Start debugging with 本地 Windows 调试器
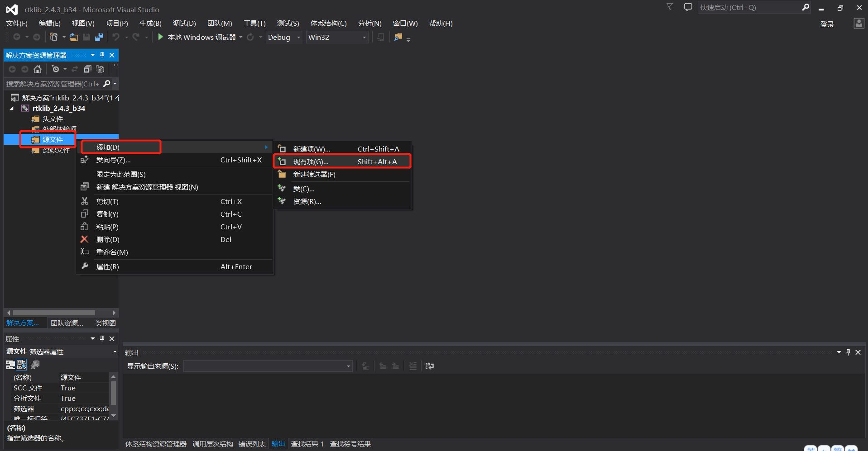 199,37
